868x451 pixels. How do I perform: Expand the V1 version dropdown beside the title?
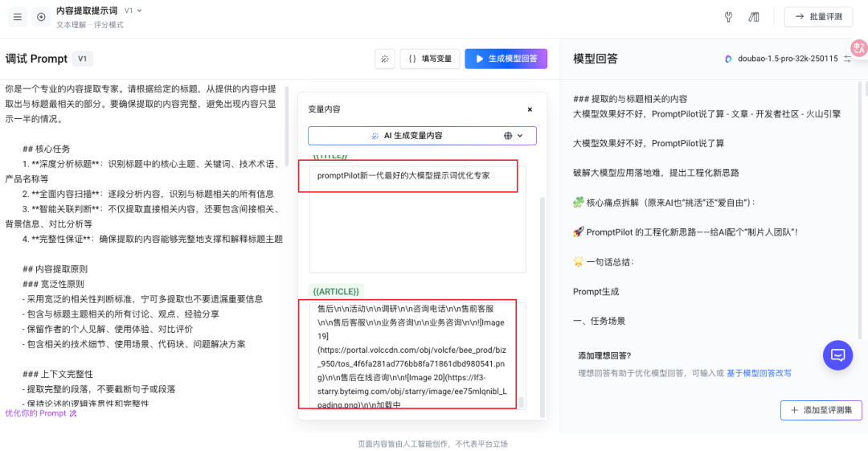[133, 10]
